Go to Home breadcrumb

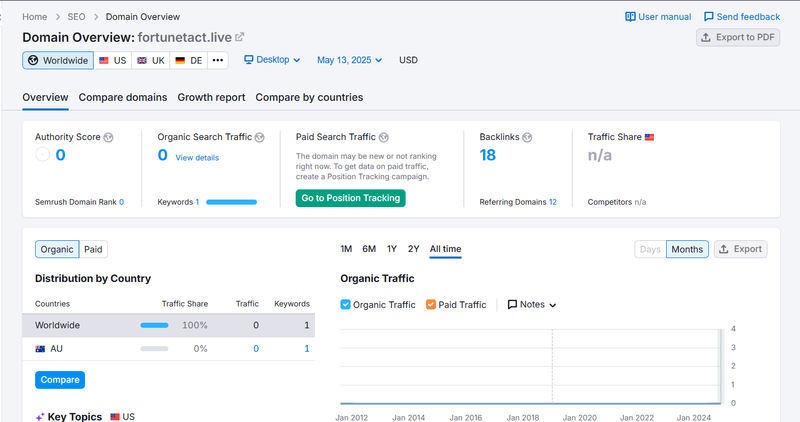pyautogui.click(x=35, y=17)
